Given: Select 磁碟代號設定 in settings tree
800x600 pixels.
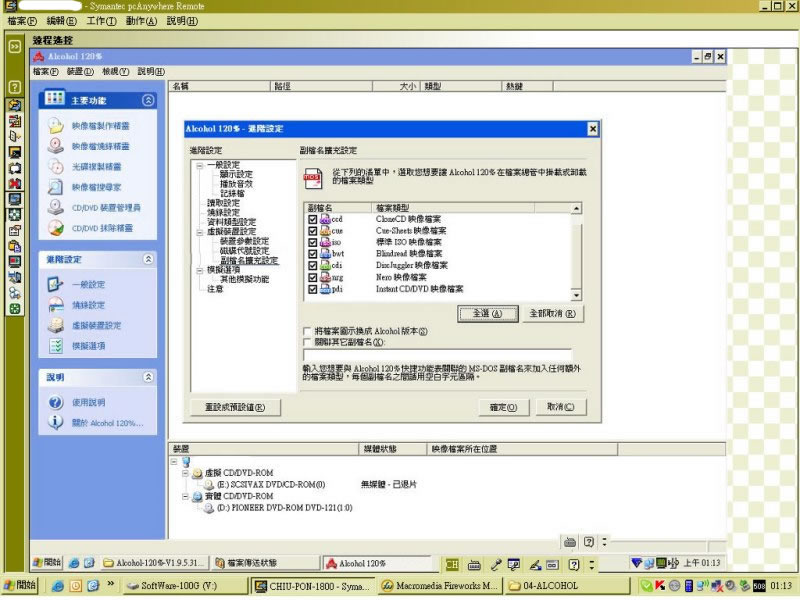Looking at the screenshot, I should point(244,251).
